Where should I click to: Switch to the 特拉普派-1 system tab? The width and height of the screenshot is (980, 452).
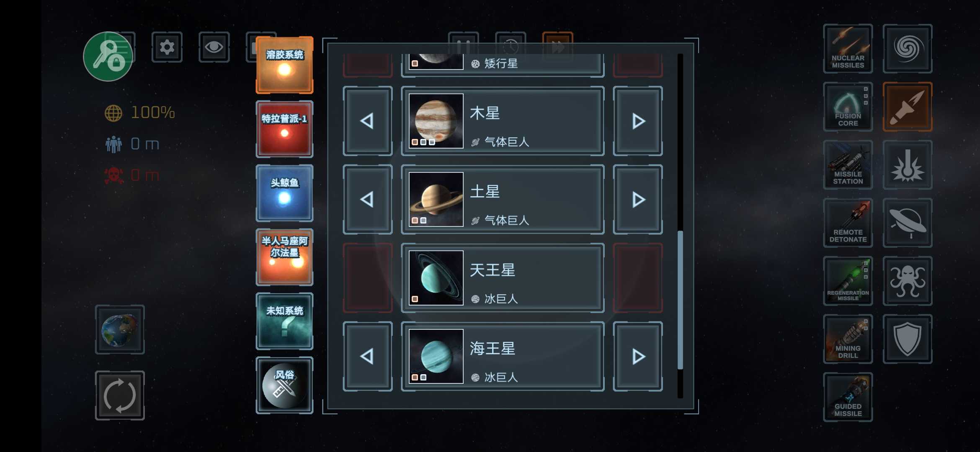[x=284, y=129]
